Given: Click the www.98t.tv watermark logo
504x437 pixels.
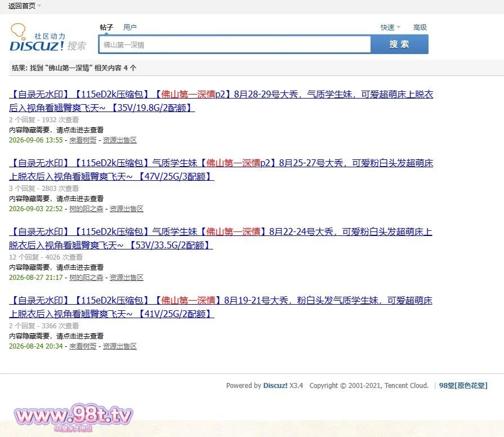Looking at the screenshot, I should 73,417.
